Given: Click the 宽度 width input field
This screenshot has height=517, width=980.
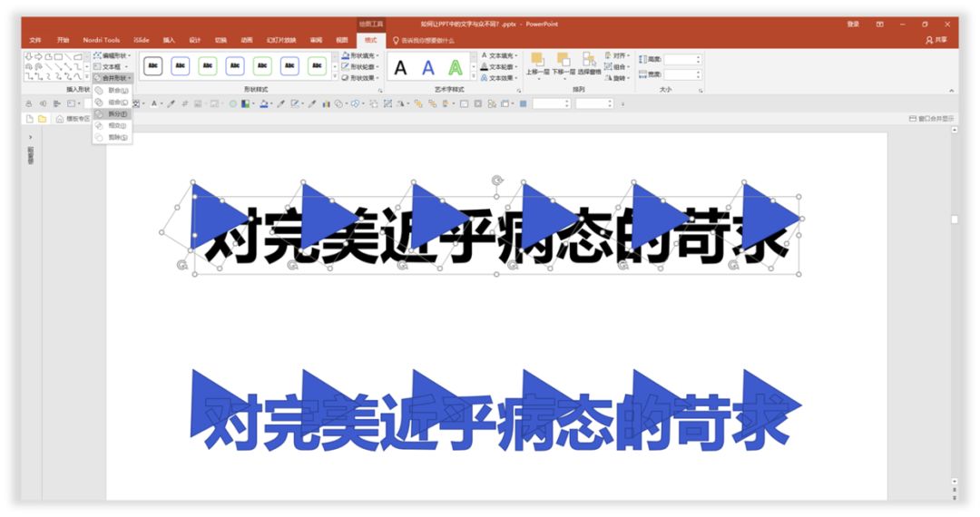Looking at the screenshot, I should point(682,74).
